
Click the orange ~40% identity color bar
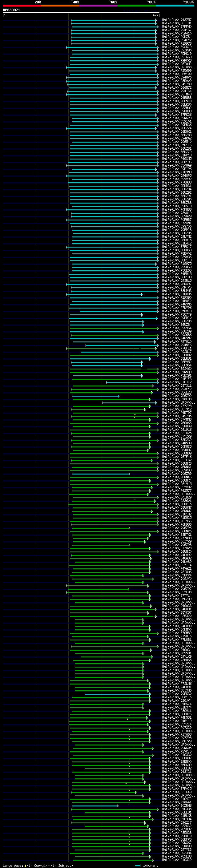(x=60, y=6)
